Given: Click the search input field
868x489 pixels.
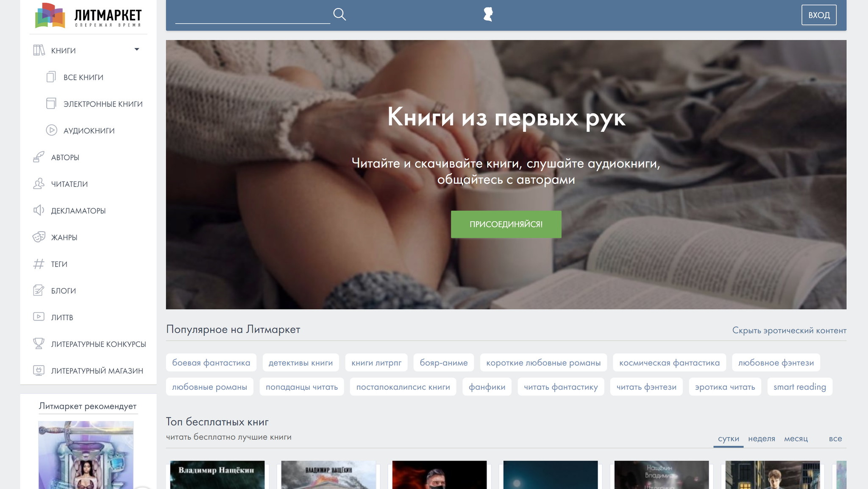Looking at the screenshot, I should pyautogui.click(x=253, y=15).
